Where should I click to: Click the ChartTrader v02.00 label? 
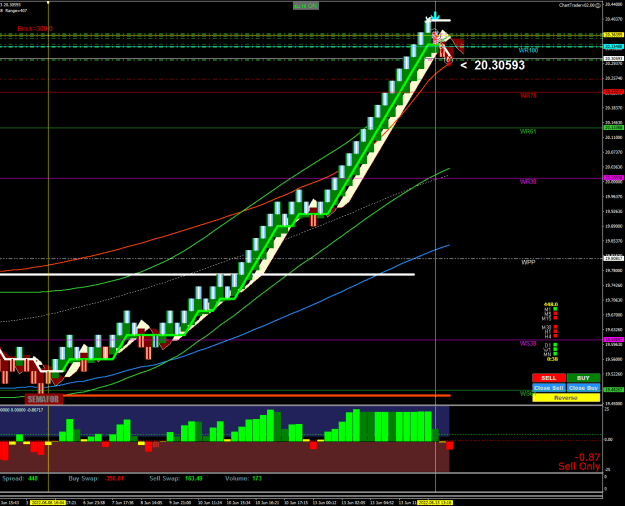tap(576, 5)
